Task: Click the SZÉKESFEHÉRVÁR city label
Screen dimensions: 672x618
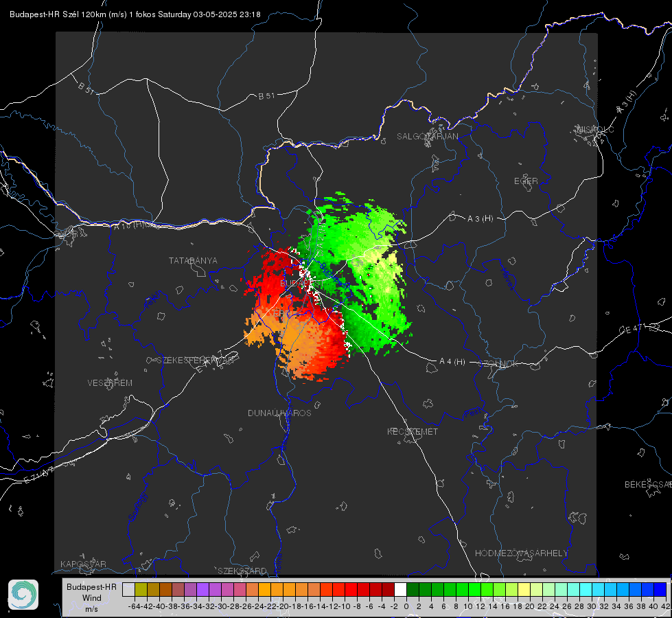Action: [195, 360]
